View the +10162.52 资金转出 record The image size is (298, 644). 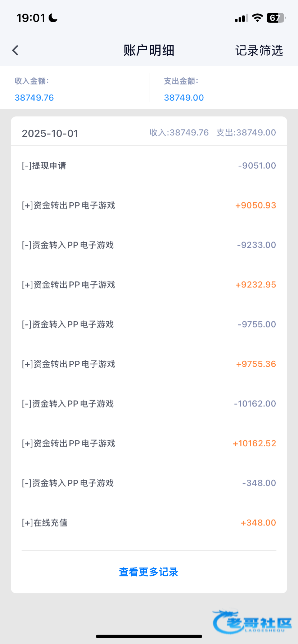[x=149, y=443]
